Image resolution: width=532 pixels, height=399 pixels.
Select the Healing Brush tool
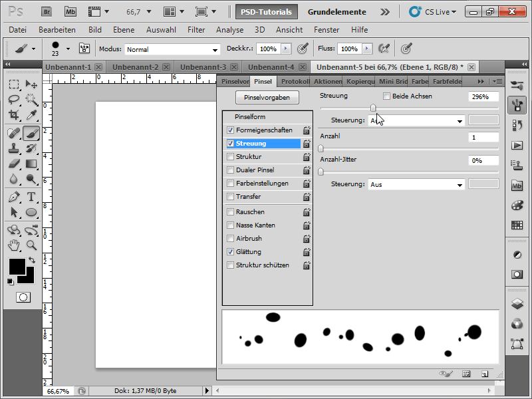coord(14,133)
